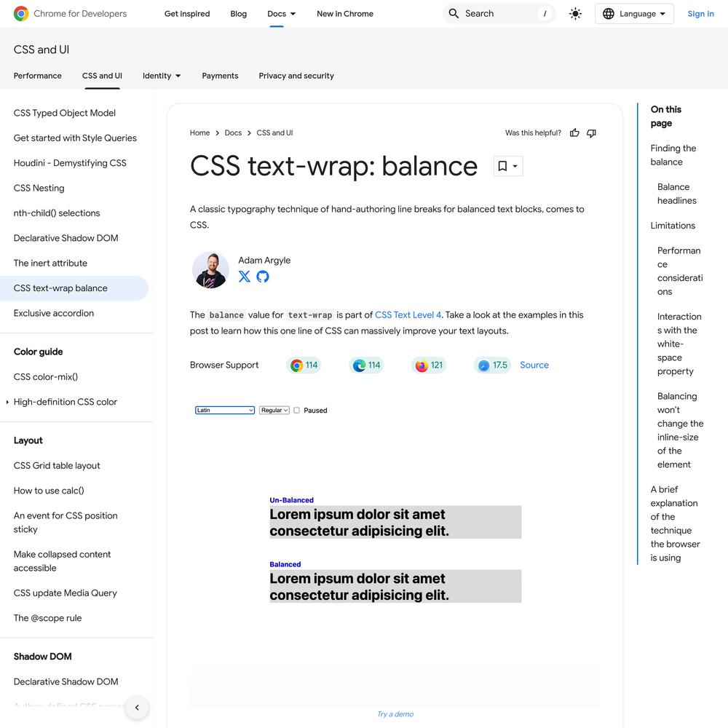Expand the Identity tab dropdown
The image size is (728, 728).
click(x=162, y=76)
